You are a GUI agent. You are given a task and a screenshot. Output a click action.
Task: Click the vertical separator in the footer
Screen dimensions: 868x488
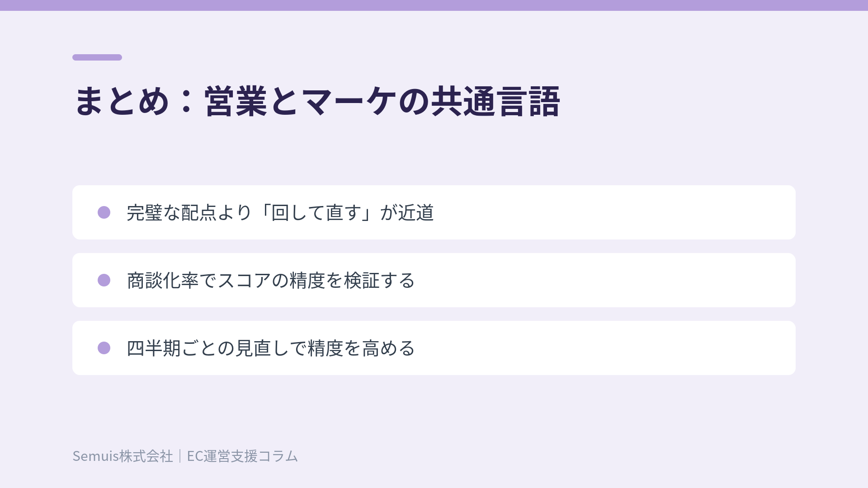click(180, 456)
